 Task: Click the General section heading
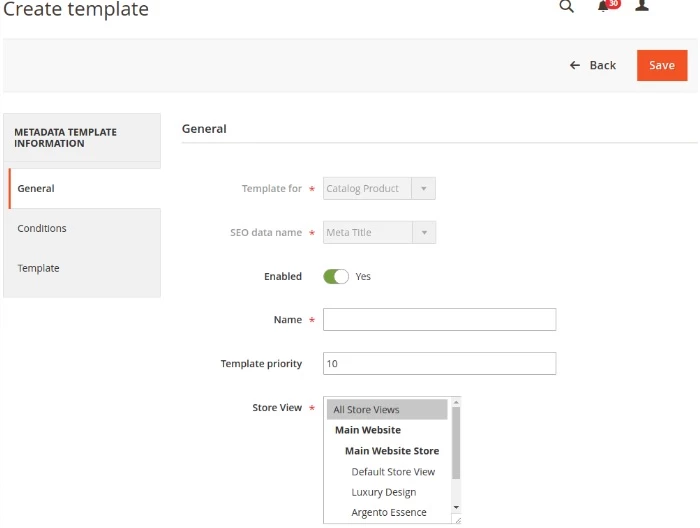click(x=204, y=129)
